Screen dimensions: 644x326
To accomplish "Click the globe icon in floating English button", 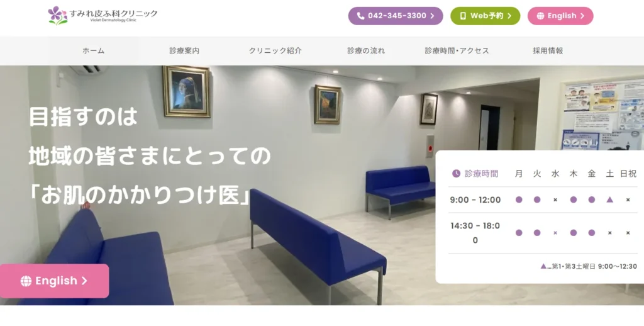I will [x=26, y=281].
